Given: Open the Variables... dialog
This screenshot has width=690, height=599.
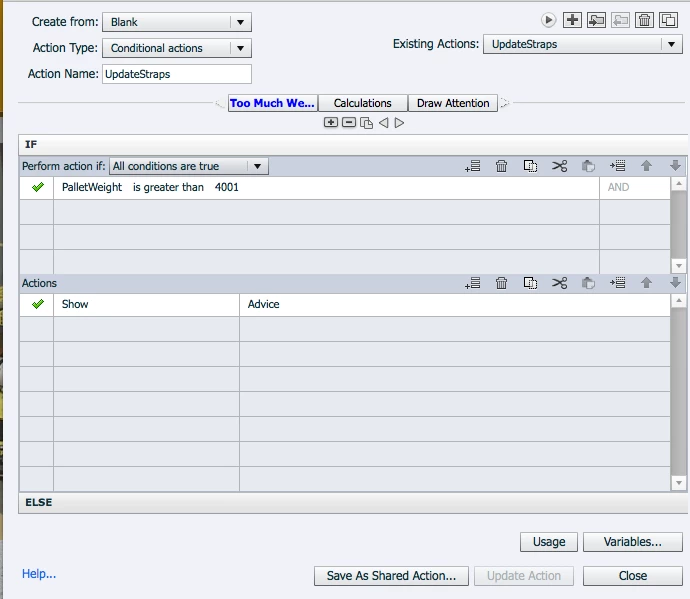Looking at the screenshot, I should [632, 542].
